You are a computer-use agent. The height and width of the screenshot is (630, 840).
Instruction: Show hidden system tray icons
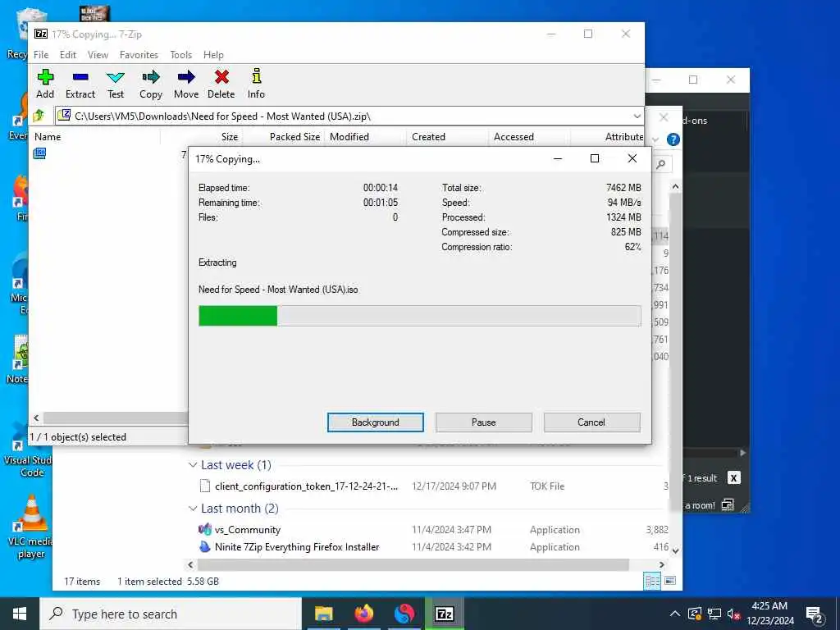[675, 614]
